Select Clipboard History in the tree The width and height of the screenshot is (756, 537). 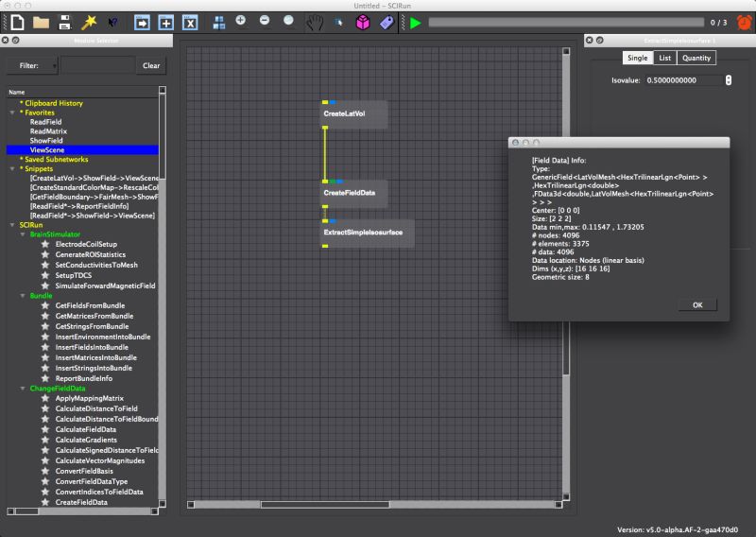pyautogui.click(x=54, y=103)
